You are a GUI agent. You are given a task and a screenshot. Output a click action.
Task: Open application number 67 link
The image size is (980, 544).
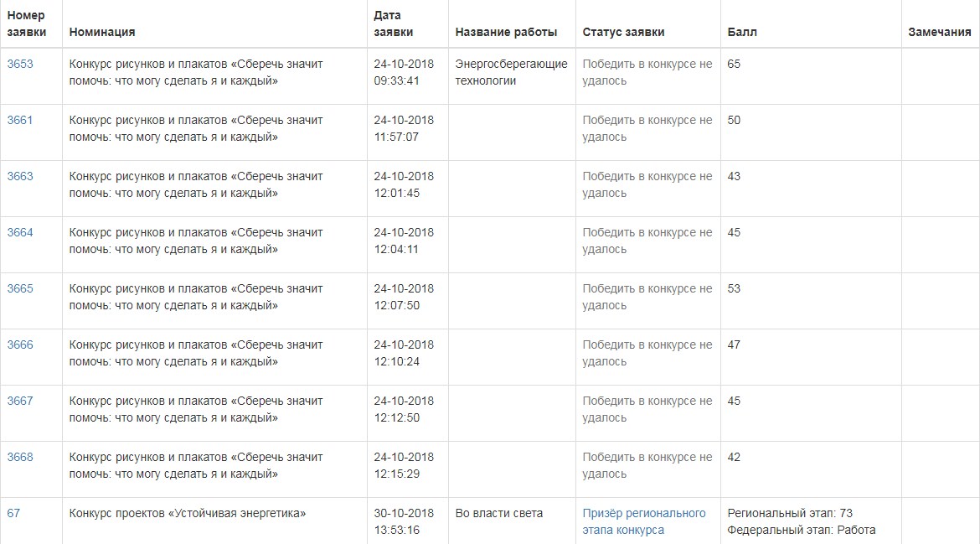pos(13,513)
